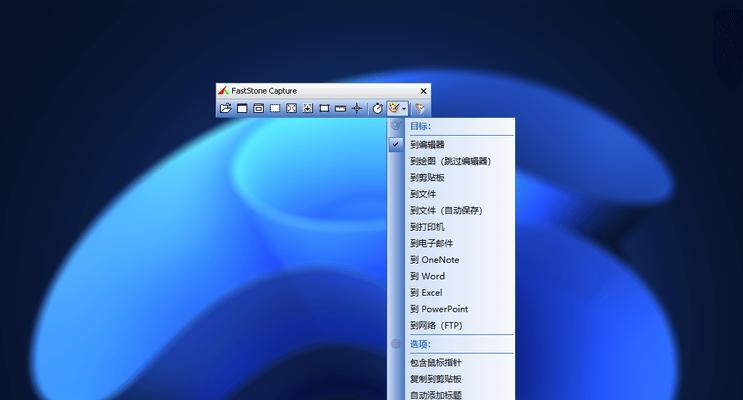Image resolution: width=743 pixels, height=400 pixels.
Task: Close the FastStone Capture window
Action: click(x=424, y=91)
